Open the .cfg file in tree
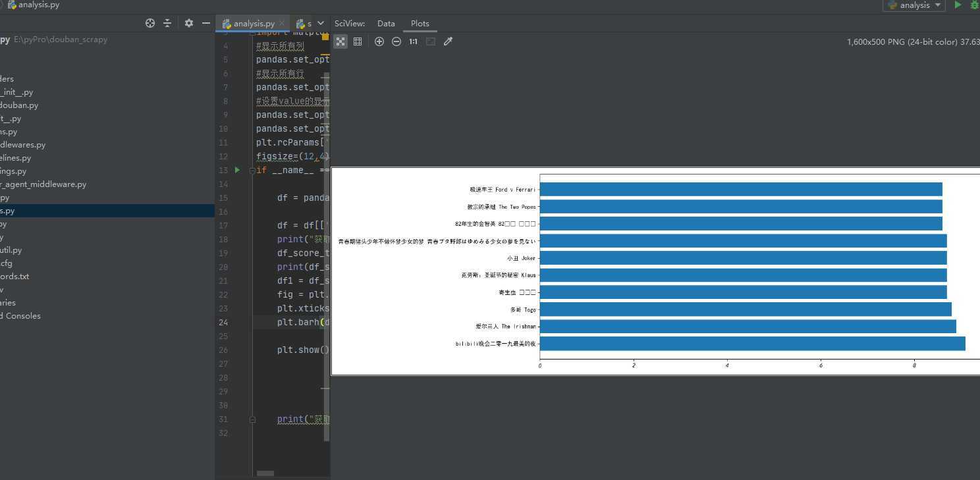This screenshot has width=980, height=480. point(6,263)
